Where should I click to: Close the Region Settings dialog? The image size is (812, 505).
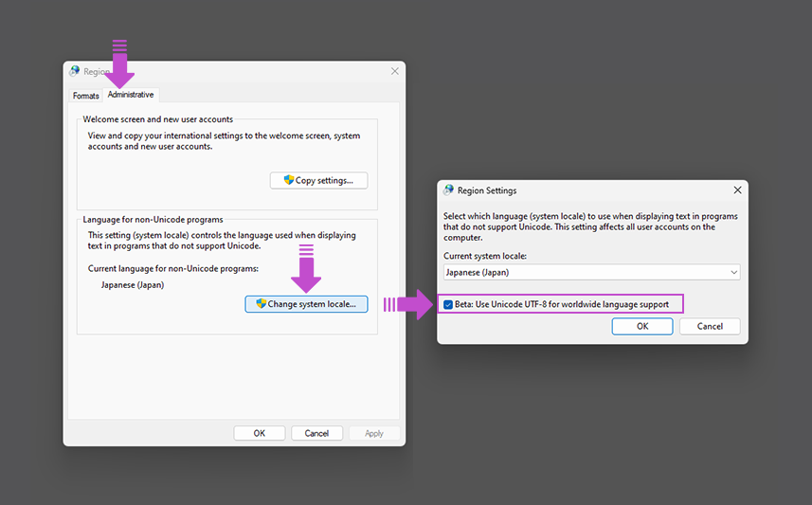tap(737, 190)
